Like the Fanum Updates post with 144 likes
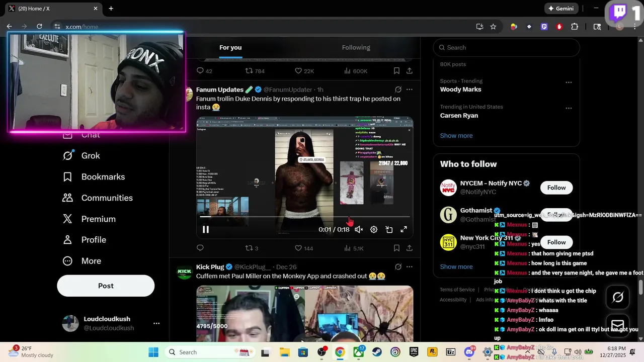Viewport: 644px width, 362px height. pos(304,248)
